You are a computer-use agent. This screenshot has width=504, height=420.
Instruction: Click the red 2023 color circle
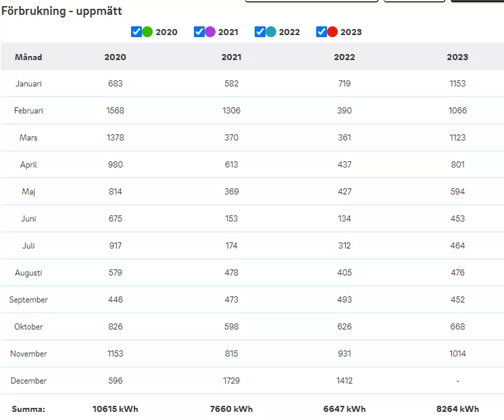tap(332, 32)
